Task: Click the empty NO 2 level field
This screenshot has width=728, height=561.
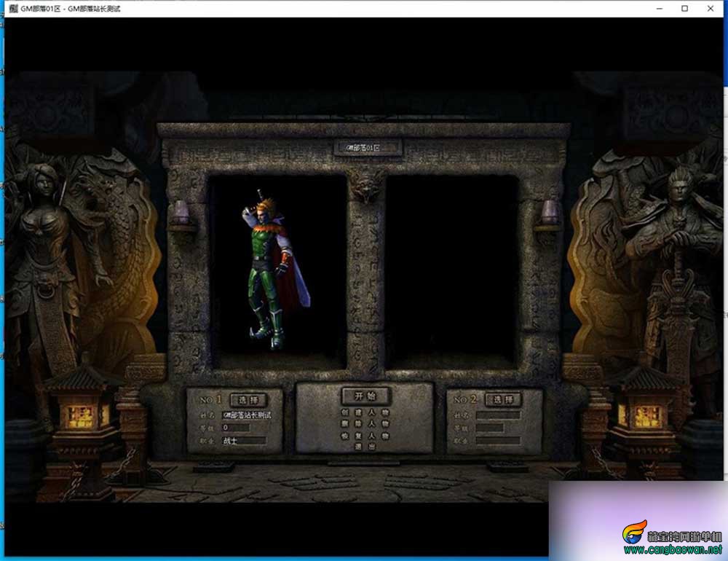Action: [489, 428]
